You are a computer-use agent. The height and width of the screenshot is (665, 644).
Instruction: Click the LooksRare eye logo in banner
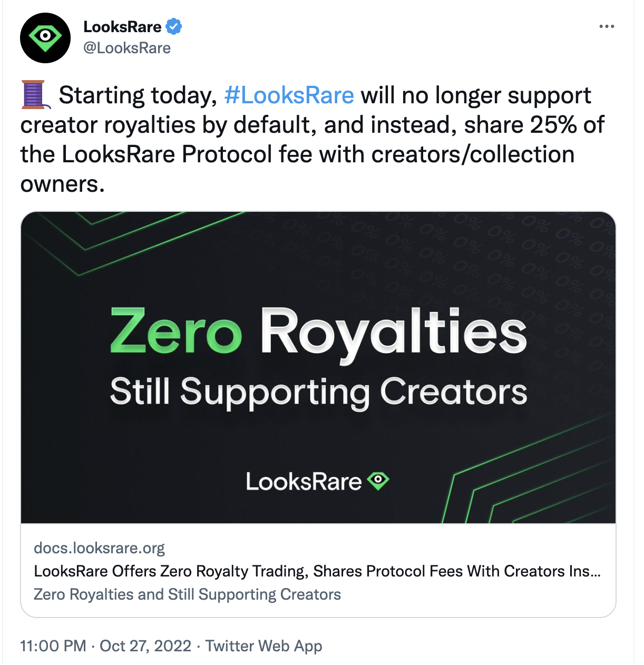click(378, 481)
